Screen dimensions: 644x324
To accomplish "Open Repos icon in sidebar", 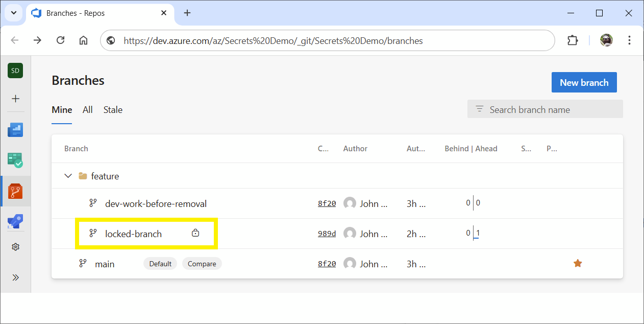I will (15, 191).
